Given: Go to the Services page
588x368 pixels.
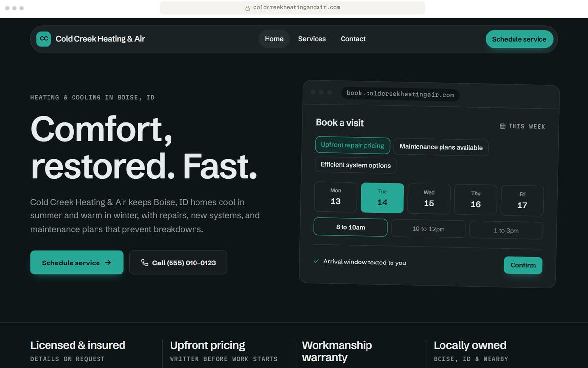Looking at the screenshot, I should point(312,39).
